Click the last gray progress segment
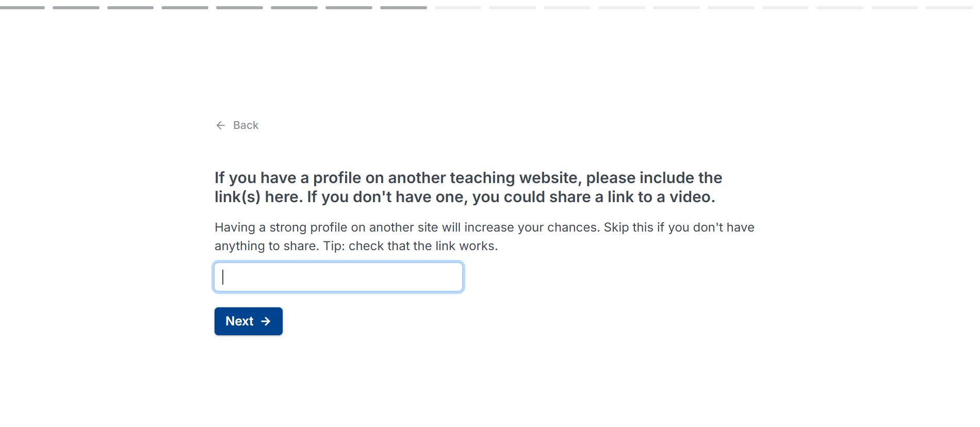Screen dimensions: 980x427 [949, 7]
